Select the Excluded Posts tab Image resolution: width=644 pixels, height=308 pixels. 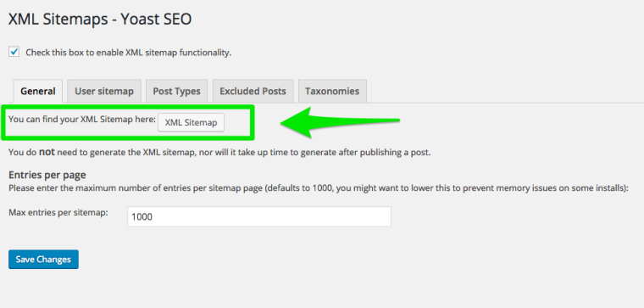click(253, 91)
